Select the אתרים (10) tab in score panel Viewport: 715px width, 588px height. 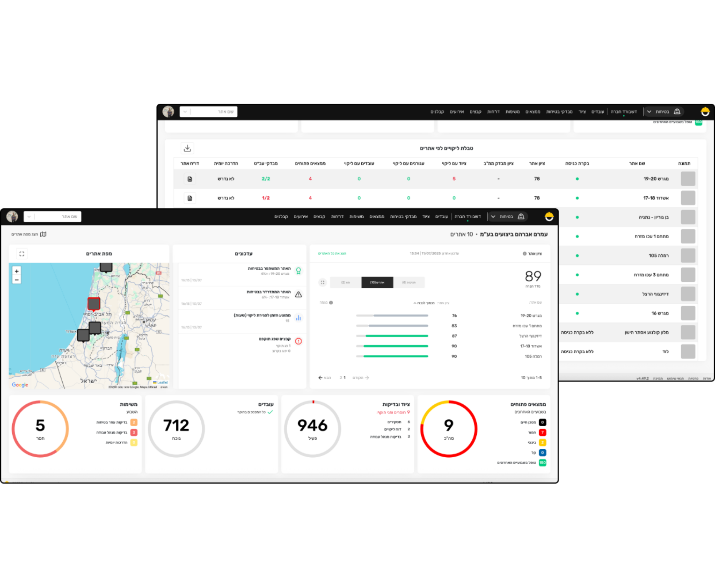pyautogui.click(x=377, y=282)
